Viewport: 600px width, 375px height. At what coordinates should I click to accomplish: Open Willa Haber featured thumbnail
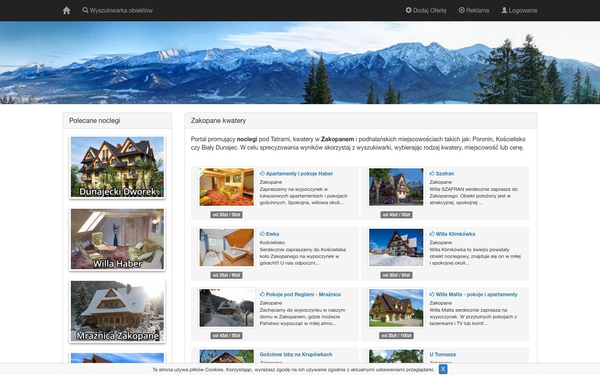tap(117, 239)
